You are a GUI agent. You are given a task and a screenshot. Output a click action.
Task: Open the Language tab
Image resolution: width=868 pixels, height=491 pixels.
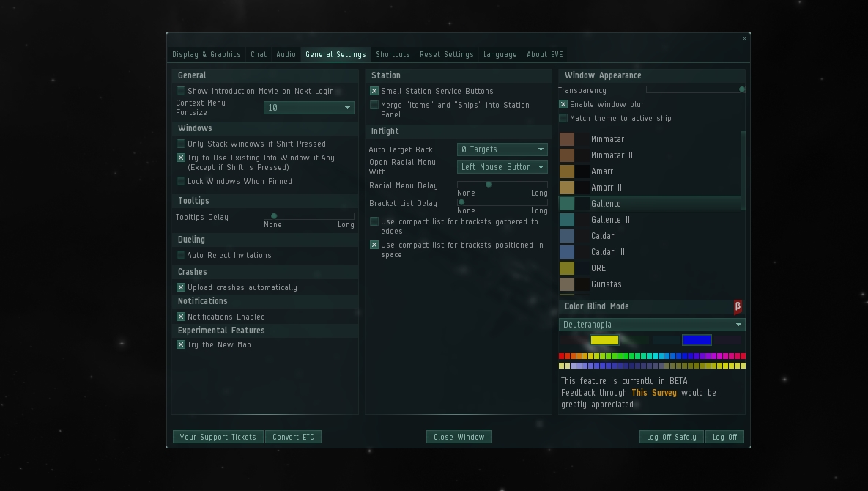point(500,54)
